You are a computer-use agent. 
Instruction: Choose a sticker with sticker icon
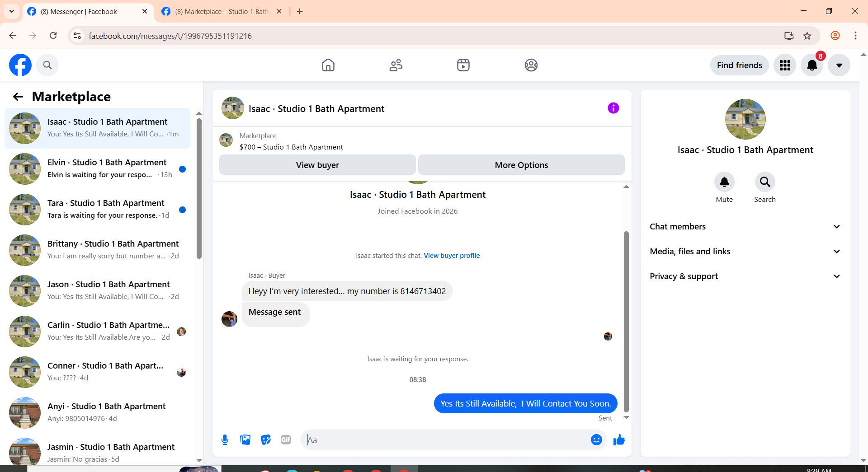(266, 440)
